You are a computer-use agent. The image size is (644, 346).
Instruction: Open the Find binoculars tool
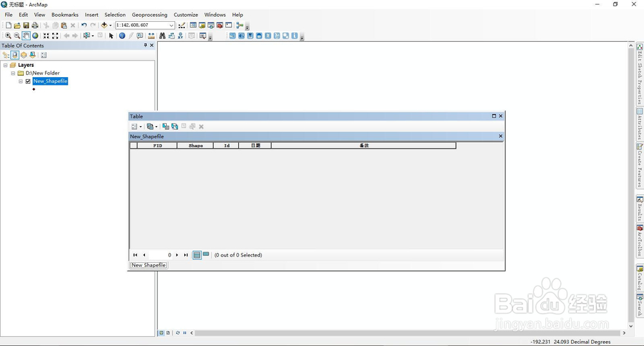(162, 36)
